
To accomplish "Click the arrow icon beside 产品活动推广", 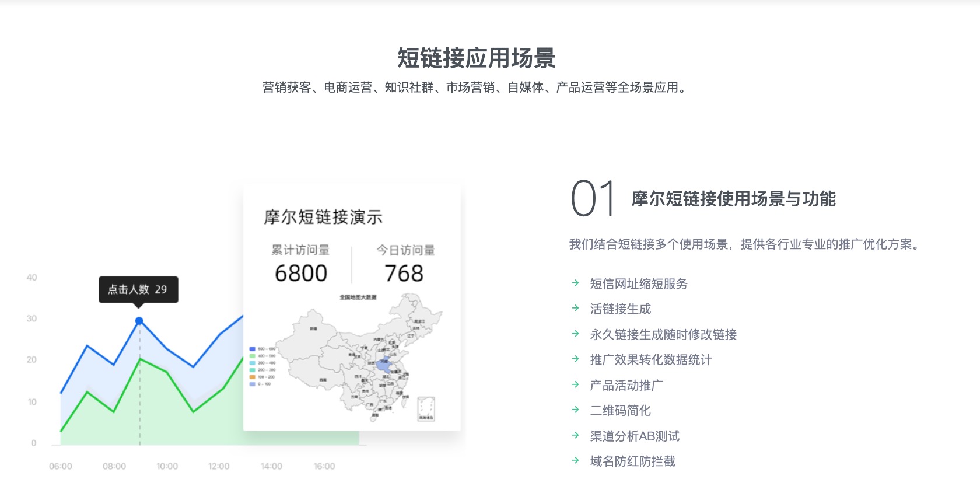I will 575,385.
